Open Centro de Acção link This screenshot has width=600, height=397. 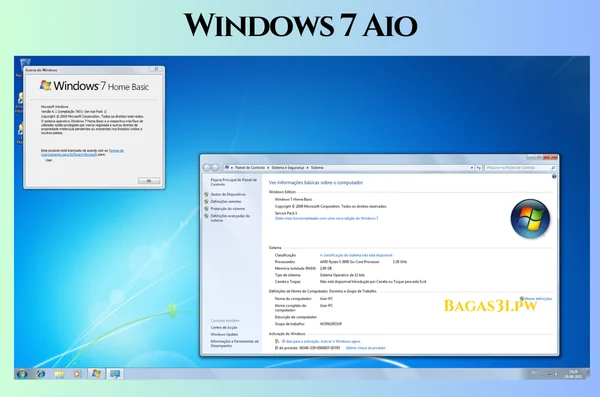pos(224,327)
